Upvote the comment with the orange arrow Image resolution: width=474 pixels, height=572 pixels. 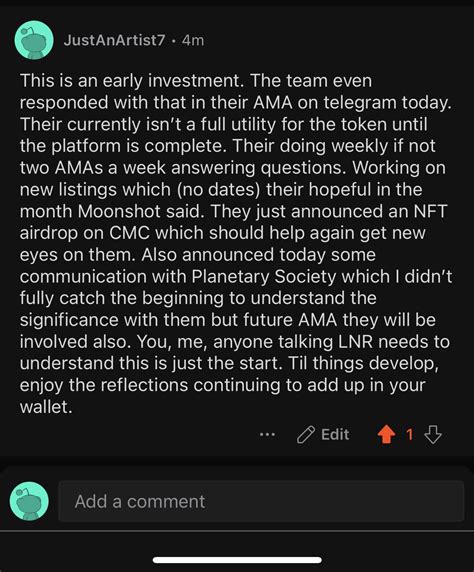point(386,434)
